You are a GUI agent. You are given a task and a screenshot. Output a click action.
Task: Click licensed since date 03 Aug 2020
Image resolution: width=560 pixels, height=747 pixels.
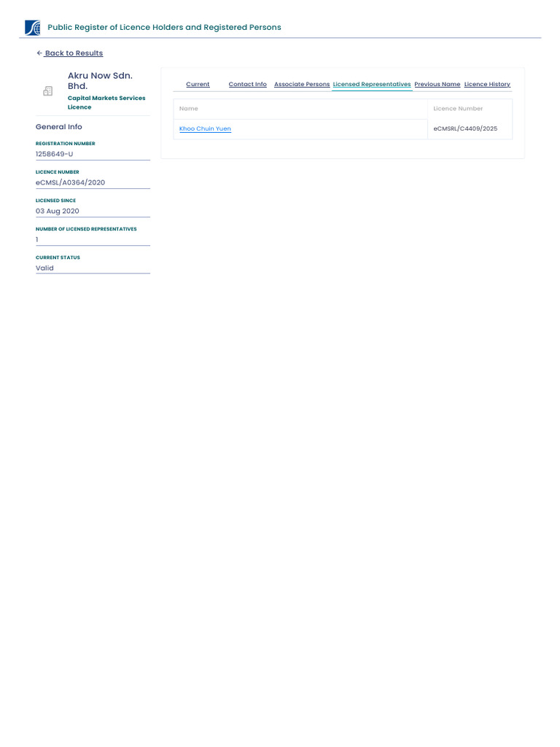point(57,211)
